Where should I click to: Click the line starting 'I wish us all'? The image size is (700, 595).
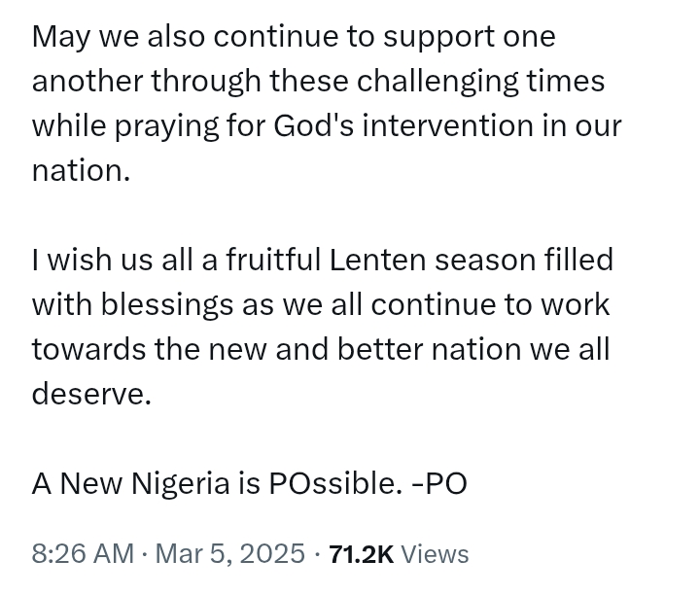[x=323, y=260]
